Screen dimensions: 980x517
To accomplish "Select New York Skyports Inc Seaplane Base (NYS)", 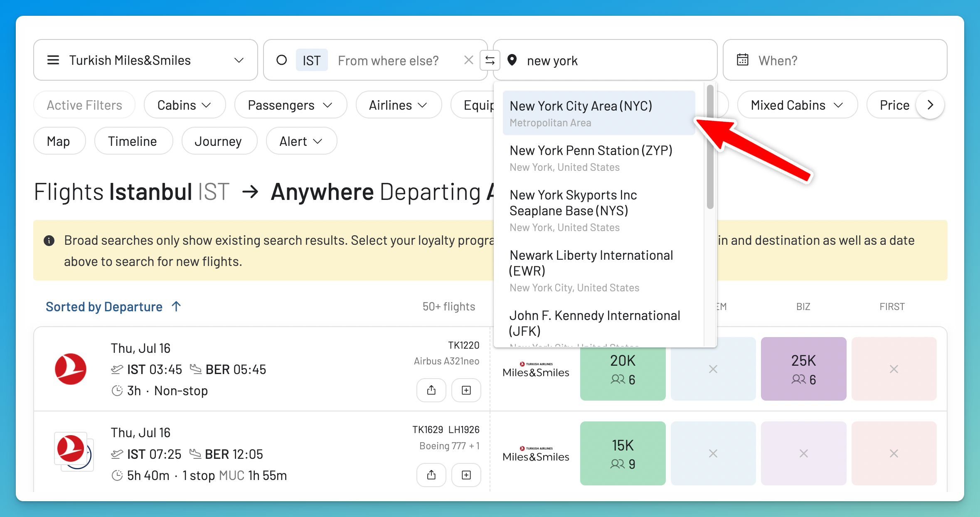I will click(598, 210).
